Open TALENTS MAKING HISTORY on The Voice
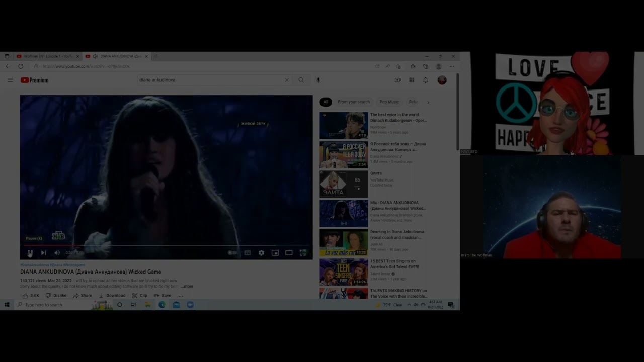The height and width of the screenshot is (362, 644). pyautogui.click(x=398, y=293)
